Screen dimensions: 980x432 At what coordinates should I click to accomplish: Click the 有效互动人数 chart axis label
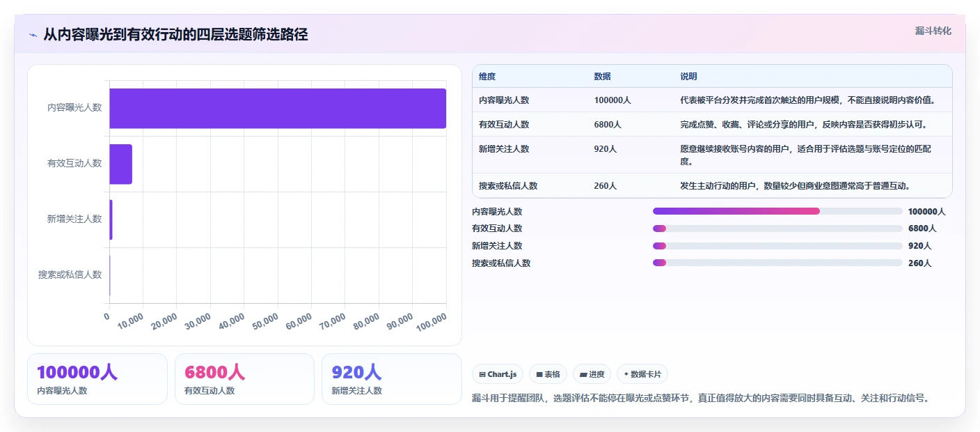[74, 164]
